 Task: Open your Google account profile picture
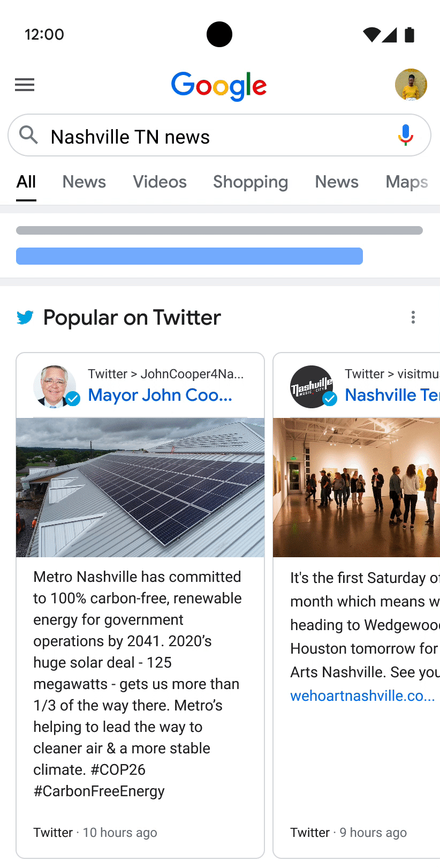pos(411,85)
